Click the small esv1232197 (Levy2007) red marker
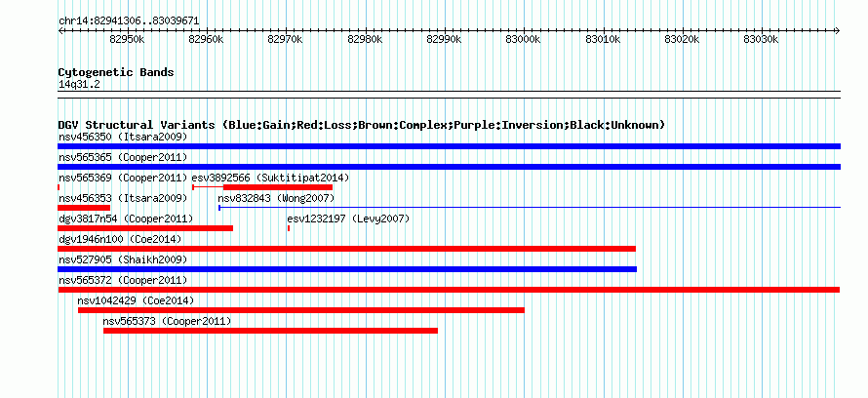The height and width of the screenshot is (398, 868). (x=289, y=228)
